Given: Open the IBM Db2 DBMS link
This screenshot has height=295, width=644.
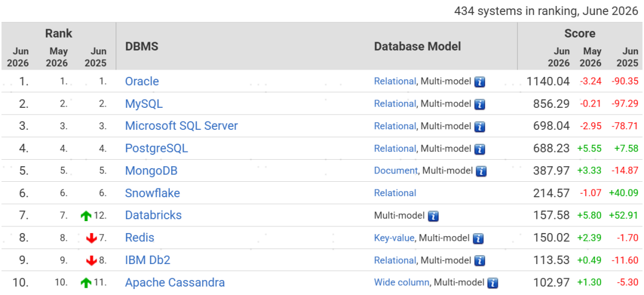Looking at the screenshot, I should (147, 260).
